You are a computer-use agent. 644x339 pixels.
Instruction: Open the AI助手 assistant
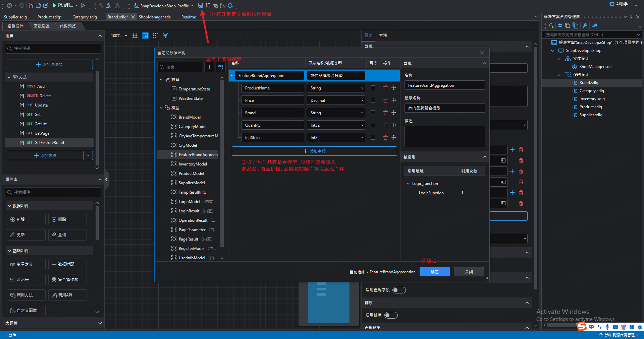(619, 4)
